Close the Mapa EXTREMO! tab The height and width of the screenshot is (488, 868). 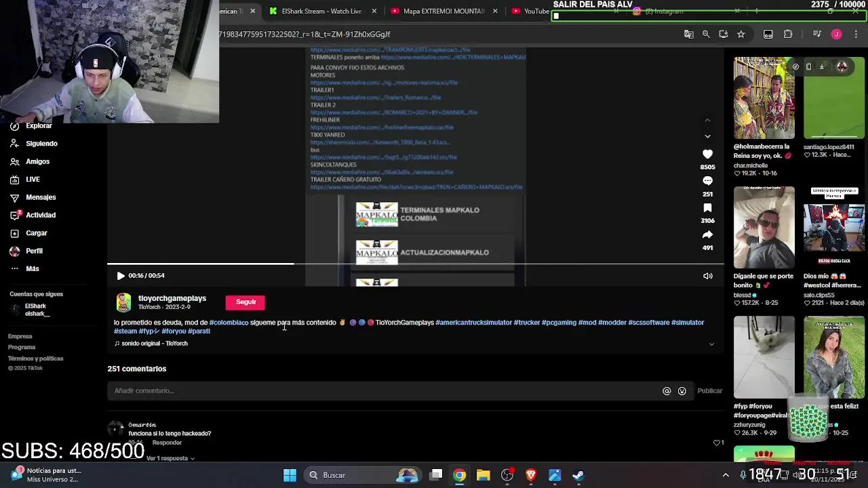point(495,11)
